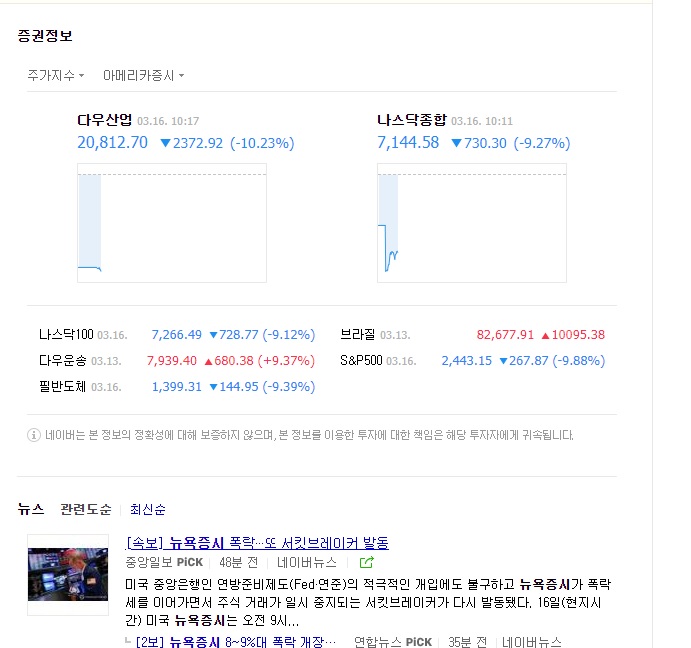691x648 pixels.
Task: Select the S&P500 index row
Action: click(472, 361)
